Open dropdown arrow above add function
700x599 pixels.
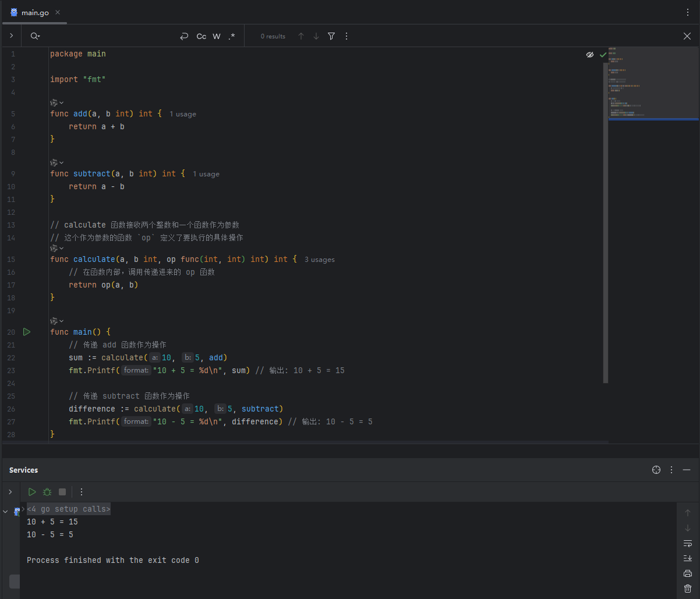(62, 103)
